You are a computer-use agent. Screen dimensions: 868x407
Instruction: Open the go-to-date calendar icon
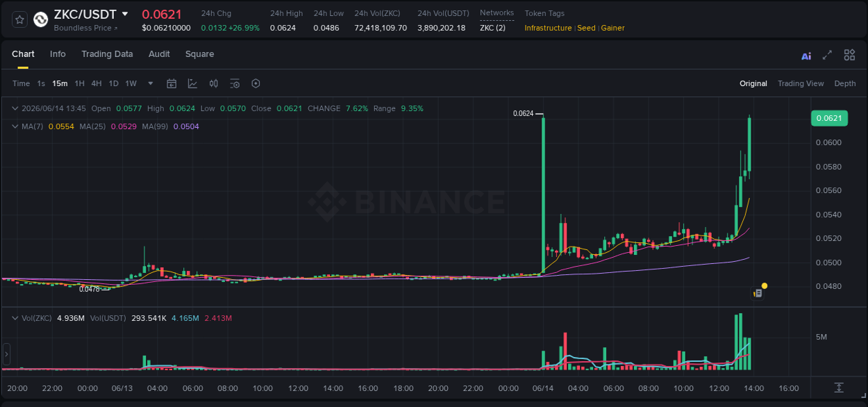click(x=172, y=83)
